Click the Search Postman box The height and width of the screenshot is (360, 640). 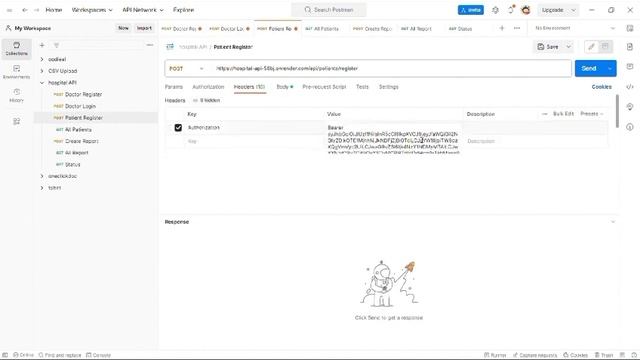[x=329, y=10]
